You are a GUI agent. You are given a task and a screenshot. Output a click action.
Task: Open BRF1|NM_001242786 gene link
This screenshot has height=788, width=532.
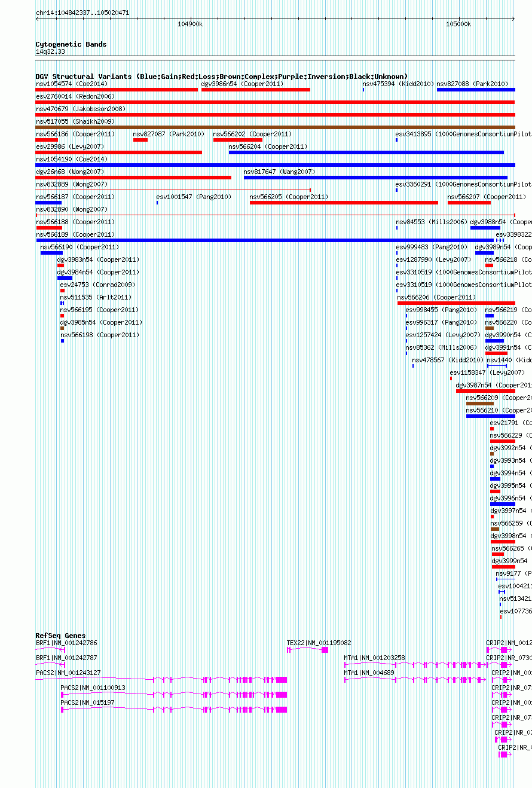coord(66,643)
